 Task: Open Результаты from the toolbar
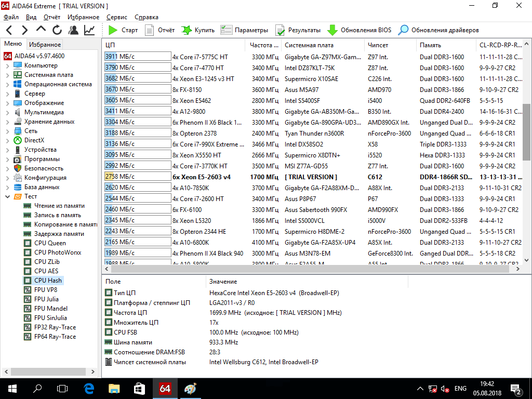click(298, 30)
